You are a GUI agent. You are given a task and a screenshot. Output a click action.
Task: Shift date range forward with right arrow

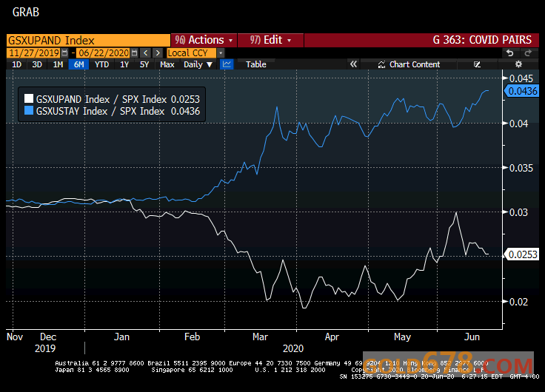tap(157, 53)
